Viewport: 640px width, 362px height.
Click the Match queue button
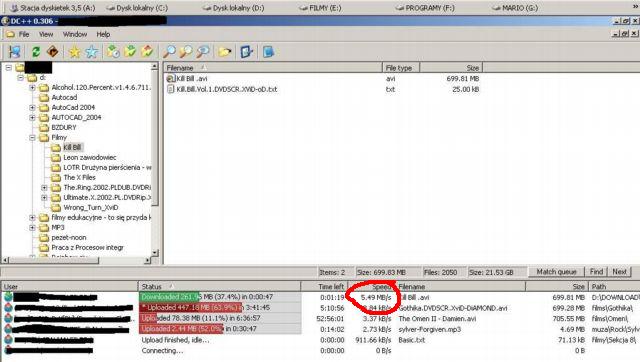tap(556, 272)
